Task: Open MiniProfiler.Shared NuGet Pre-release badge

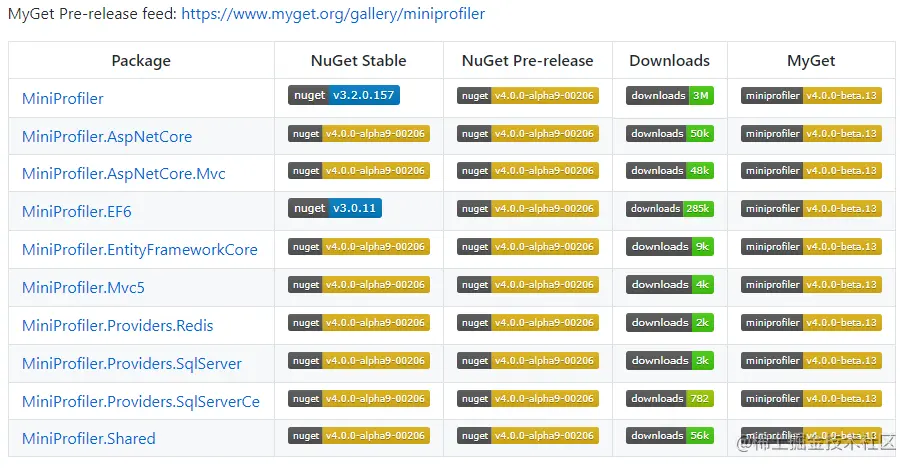Action: (x=528, y=435)
